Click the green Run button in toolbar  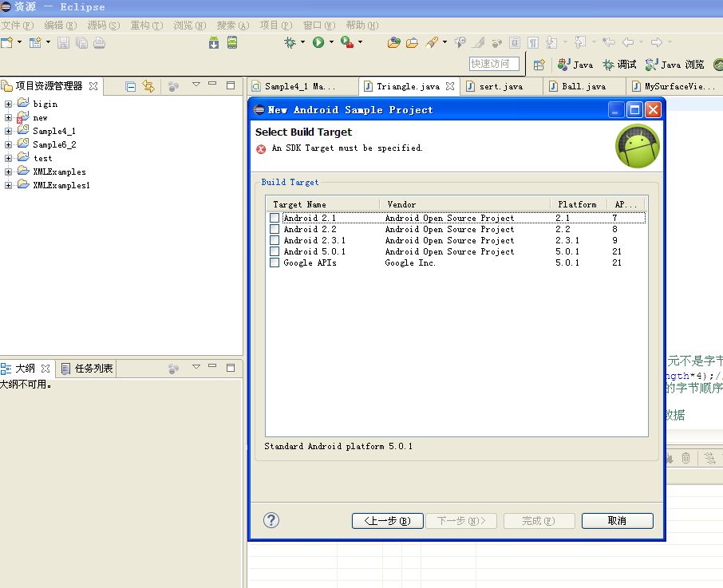pyautogui.click(x=318, y=42)
